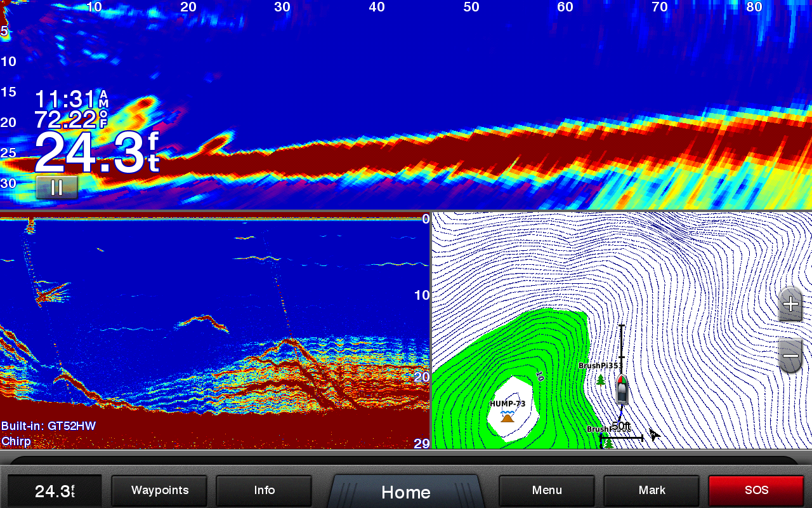This screenshot has width=812, height=508.
Task: Zoom out the chart with the minus button
Action: coord(790,356)
